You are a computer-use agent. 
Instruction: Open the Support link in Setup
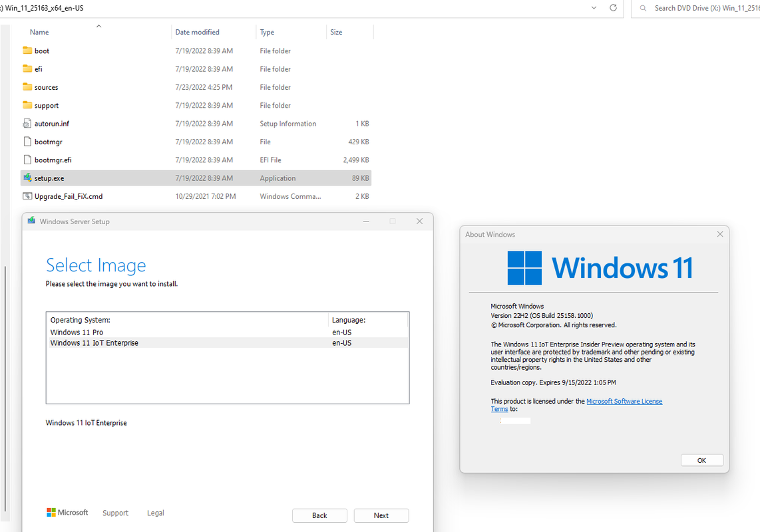click(x=115, y=513)
